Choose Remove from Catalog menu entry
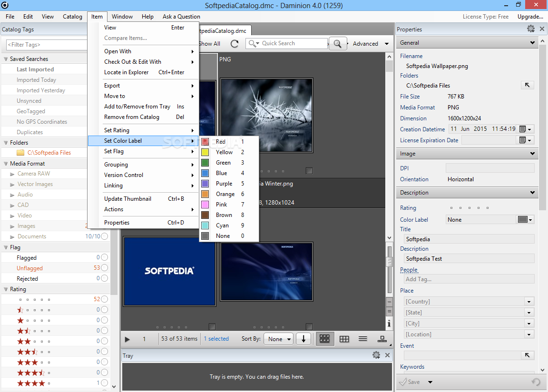548x392 pixels. point(144,117)
